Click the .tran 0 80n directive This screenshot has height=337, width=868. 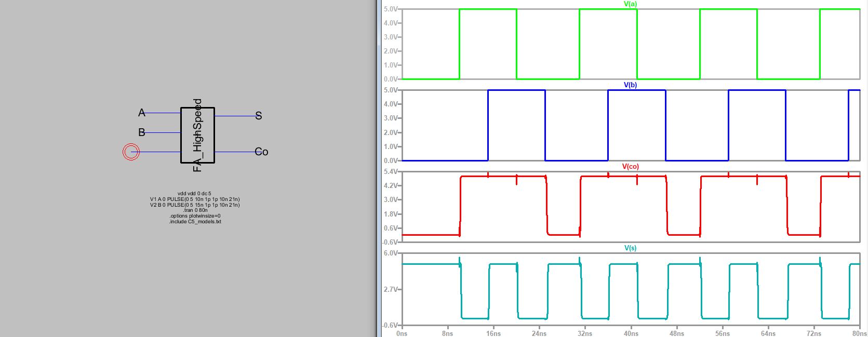pyautogui.click(x=195, y=210)
